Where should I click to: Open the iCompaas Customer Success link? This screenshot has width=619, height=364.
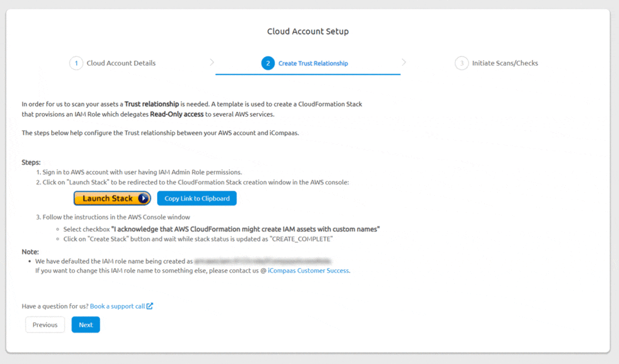308,270
